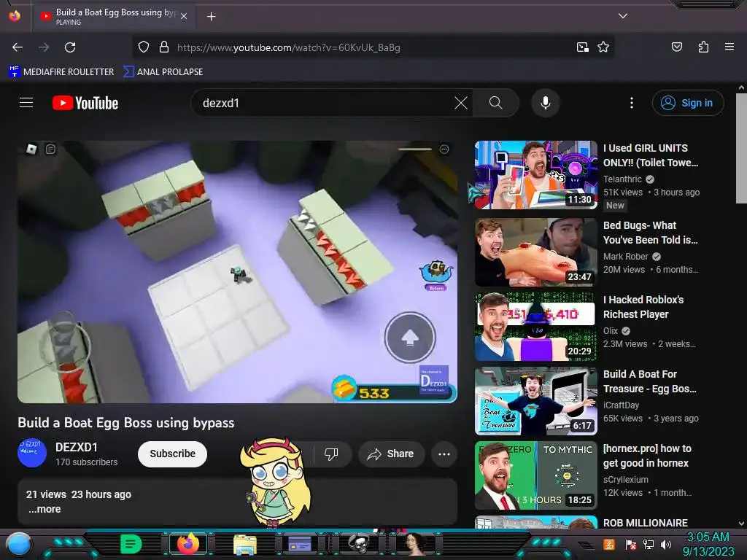Viewport: 747px width, 560px height.
Task: Go back to previous page
Action: 18,47
